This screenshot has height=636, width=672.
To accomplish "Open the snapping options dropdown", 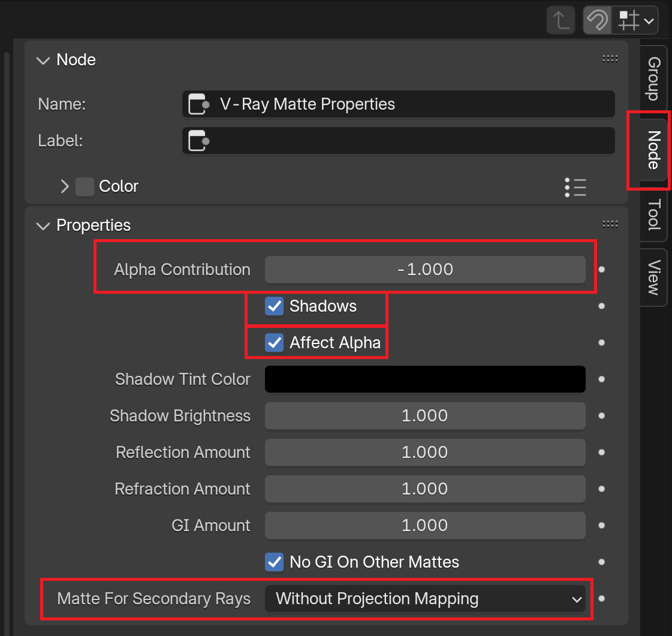I will pyautogui.click(x=635, y=20).
